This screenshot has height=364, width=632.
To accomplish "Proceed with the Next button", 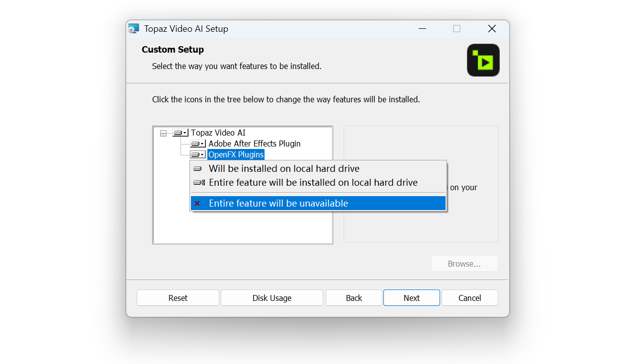I will (411, 298).
